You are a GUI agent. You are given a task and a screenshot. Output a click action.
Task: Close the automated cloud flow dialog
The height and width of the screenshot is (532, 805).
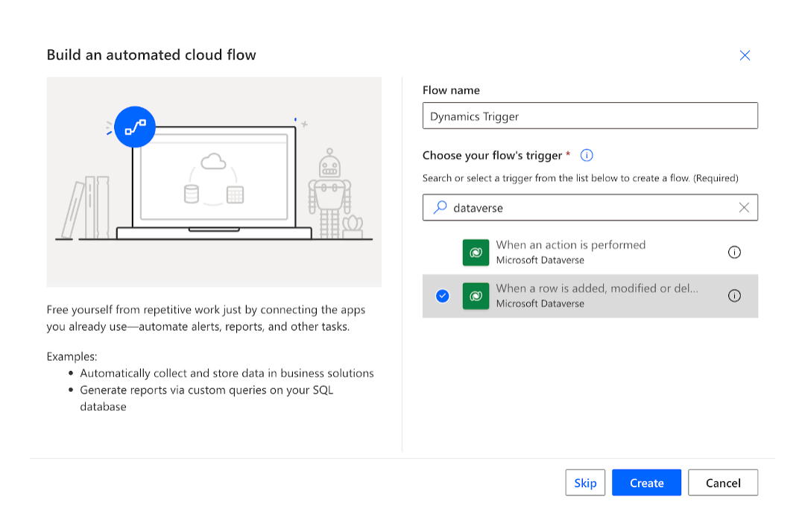[744, 55]
